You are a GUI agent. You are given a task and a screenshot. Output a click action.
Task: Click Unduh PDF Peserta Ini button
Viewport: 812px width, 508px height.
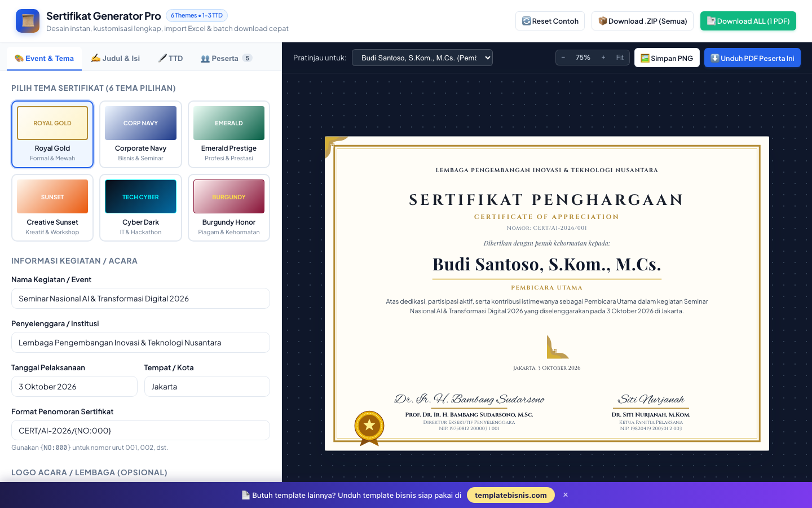pos(752,58)
